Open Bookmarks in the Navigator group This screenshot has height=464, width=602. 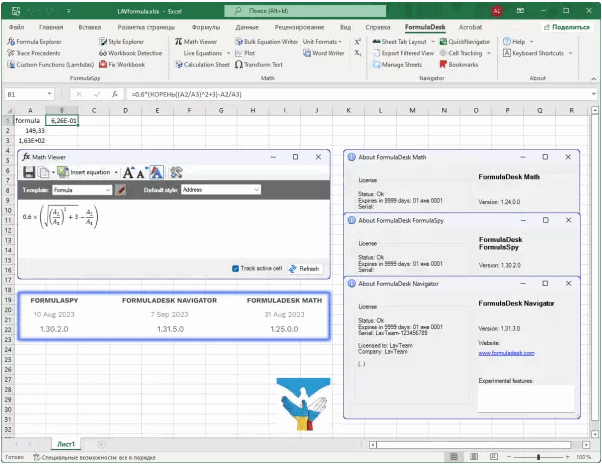[x=459, y=64]
